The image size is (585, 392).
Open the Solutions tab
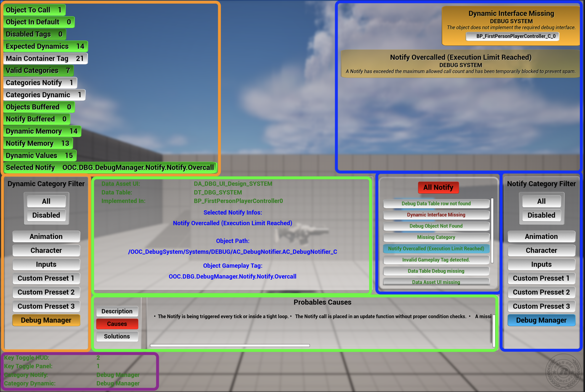tap(117, 336)
